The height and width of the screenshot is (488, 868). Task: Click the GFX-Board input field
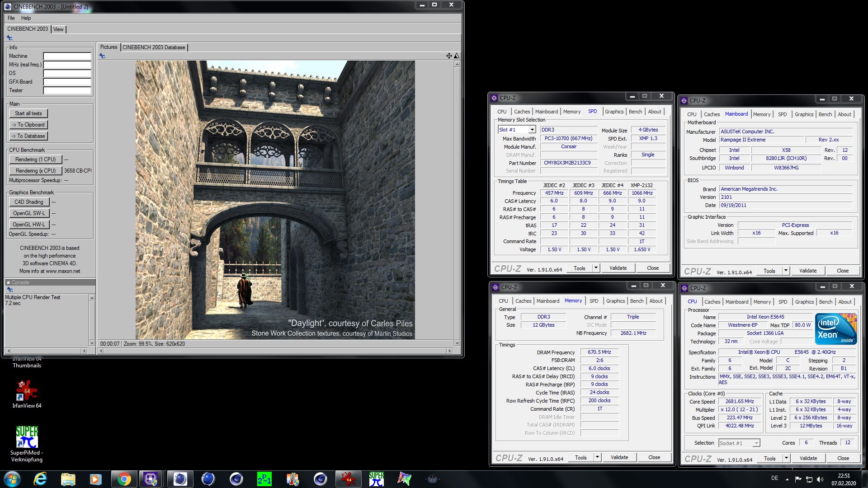[67, 82]
